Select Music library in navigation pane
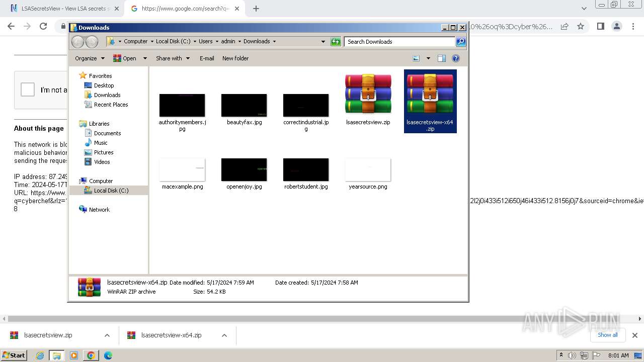This screenshot has height=362, width=644. 101,143
